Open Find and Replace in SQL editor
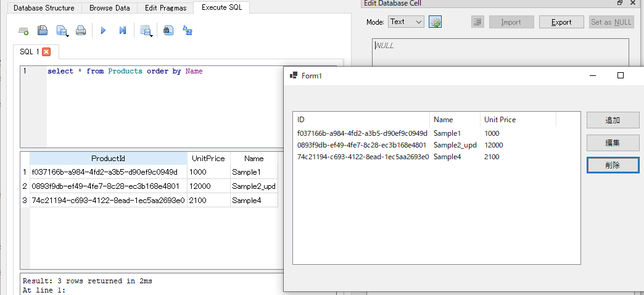This screenshot has width=644, height=295. [188, 30]
